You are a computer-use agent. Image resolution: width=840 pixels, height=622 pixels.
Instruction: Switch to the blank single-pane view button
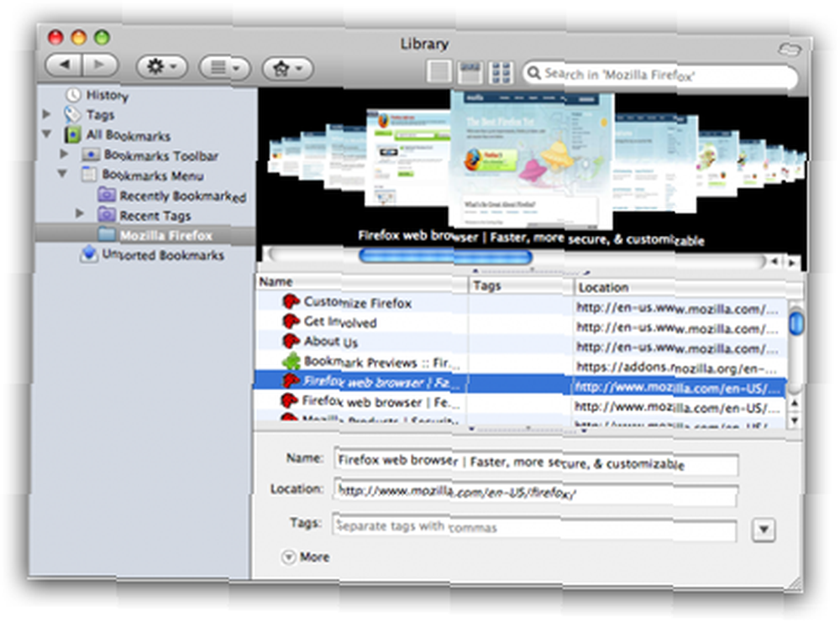438,71
